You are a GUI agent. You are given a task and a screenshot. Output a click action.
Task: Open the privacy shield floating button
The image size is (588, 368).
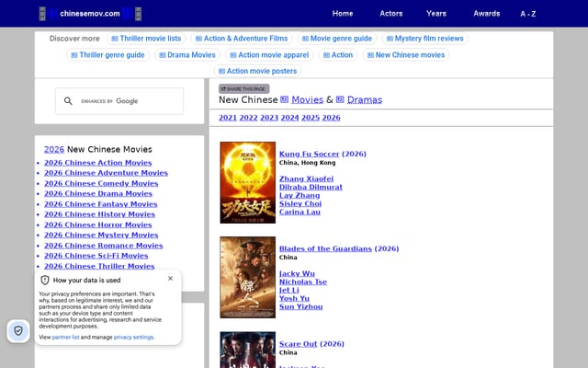pyautogui.click(x=18, y=331)
